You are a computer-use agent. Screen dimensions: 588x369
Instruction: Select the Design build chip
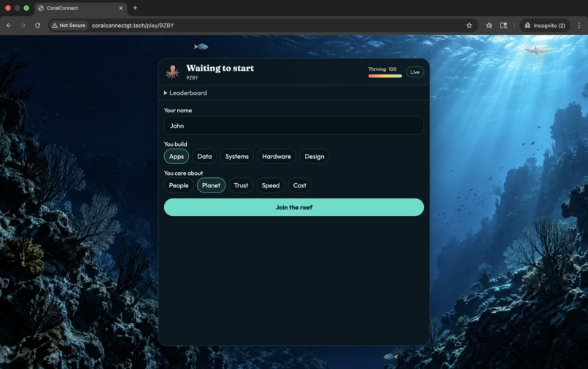click(314, 156)
